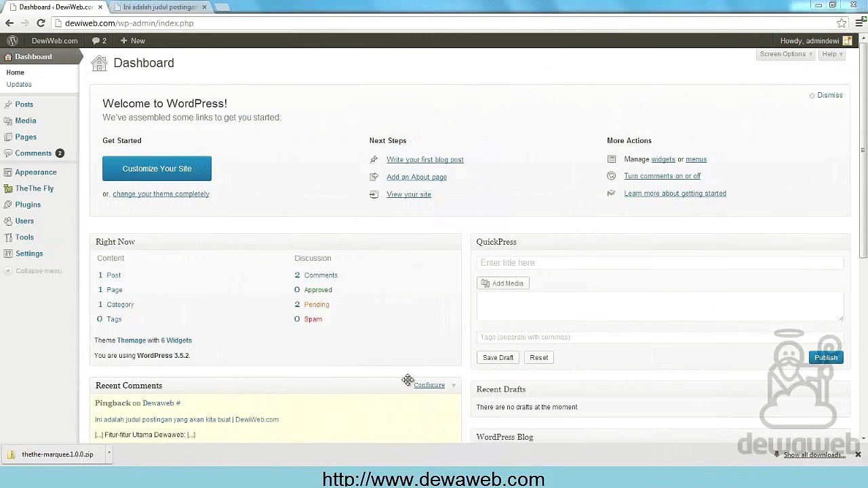Click the Comments icon in sidebar
This screenshot has height=488, width=868.
point(8,153)
